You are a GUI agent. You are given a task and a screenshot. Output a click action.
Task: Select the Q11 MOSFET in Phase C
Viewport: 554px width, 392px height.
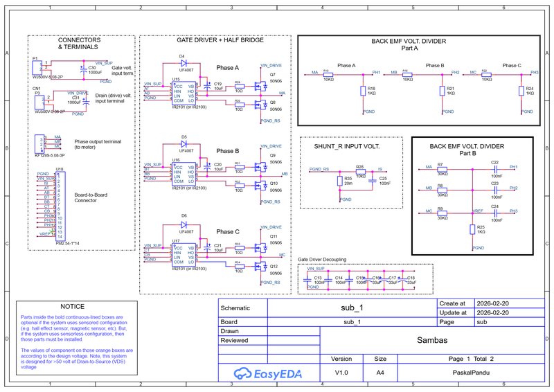pyautogui.click(x=261, y=248)
